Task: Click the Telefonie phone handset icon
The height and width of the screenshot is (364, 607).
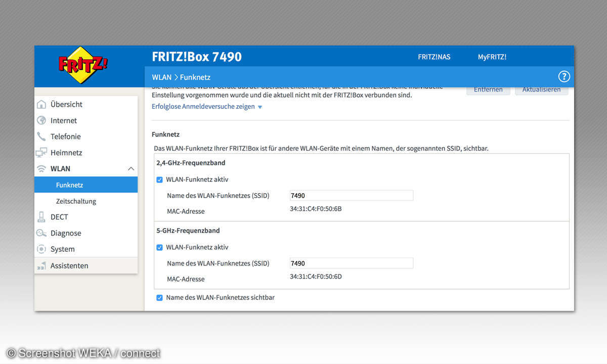Action: point(41,136)
